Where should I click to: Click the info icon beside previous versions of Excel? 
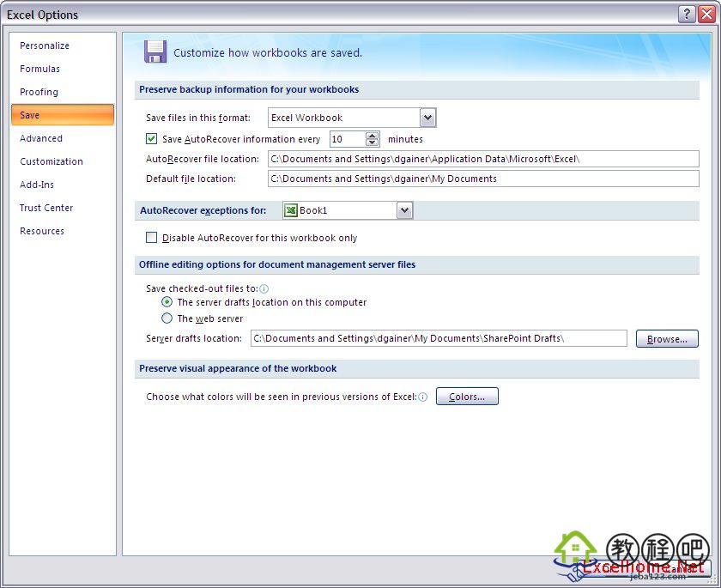coord(422,397)
